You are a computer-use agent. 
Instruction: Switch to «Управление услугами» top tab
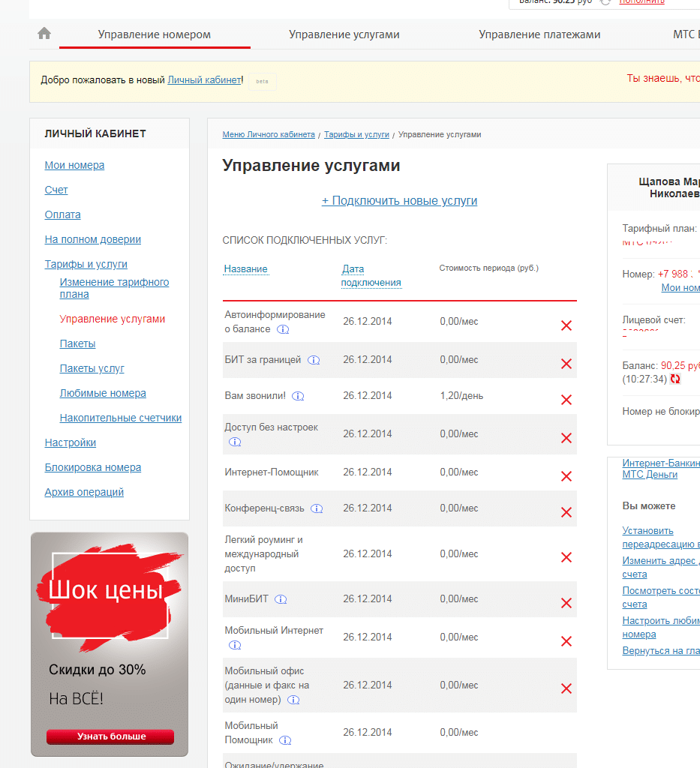[344, 34]
